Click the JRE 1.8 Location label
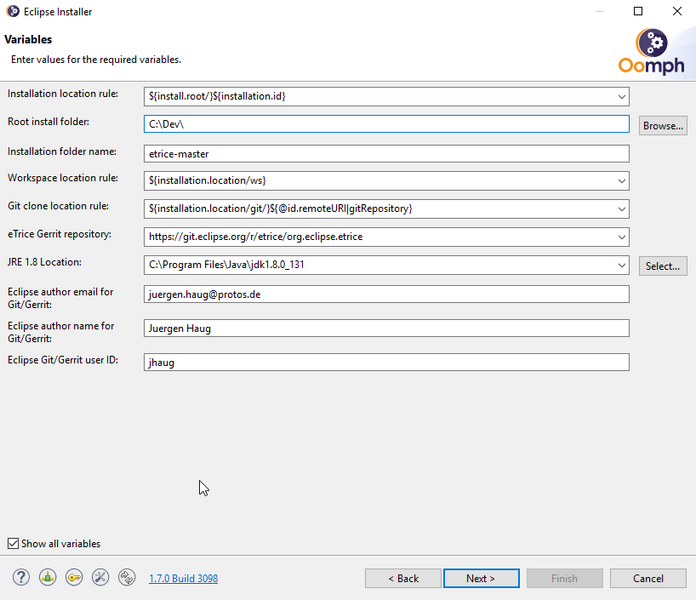Screen dimensions: 696x600 pos(44,262)
